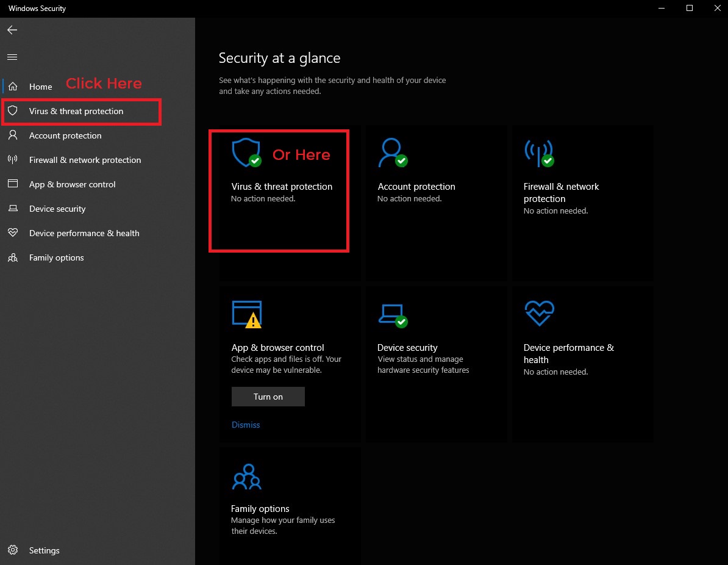
Task: Open Family options from sidebar
Action: pyautogui.click(x=56, y=257)
